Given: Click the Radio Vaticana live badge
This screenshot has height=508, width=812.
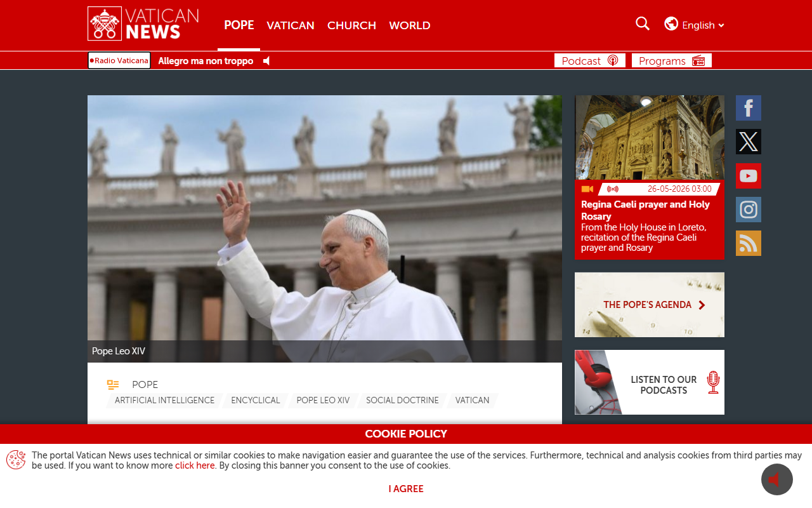Looking at the screenshot, I should point(119,60).
